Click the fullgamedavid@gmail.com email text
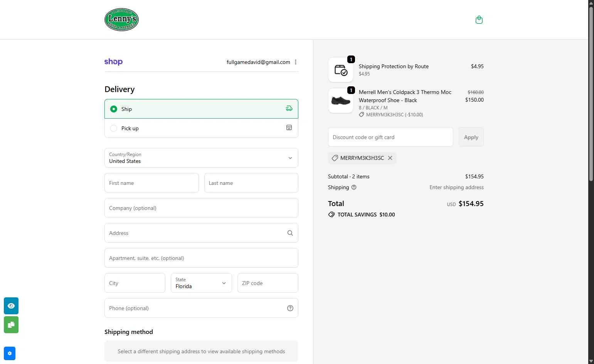The height and width of the screenshot is (364, 594). (258, 62)
